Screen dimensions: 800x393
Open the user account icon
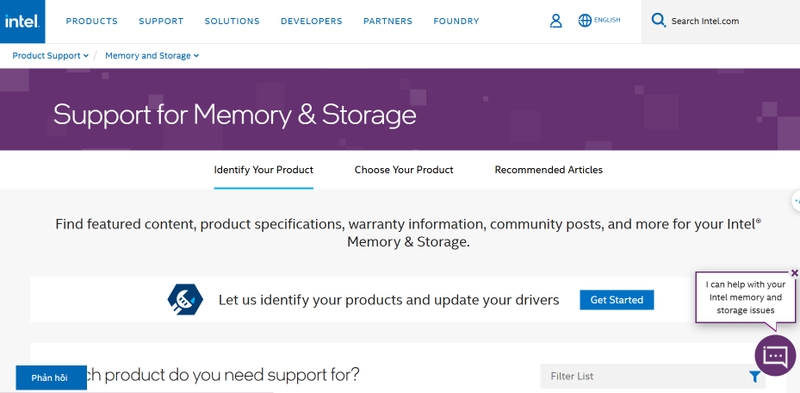[556, 21]
